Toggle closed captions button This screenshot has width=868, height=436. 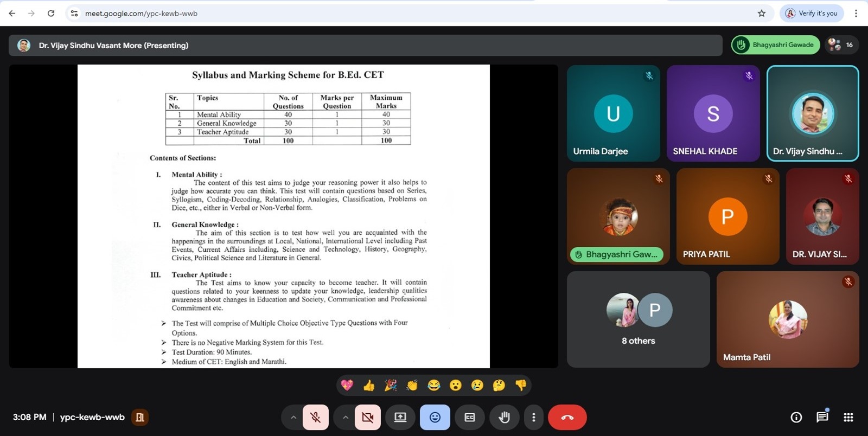pos(470,417)
